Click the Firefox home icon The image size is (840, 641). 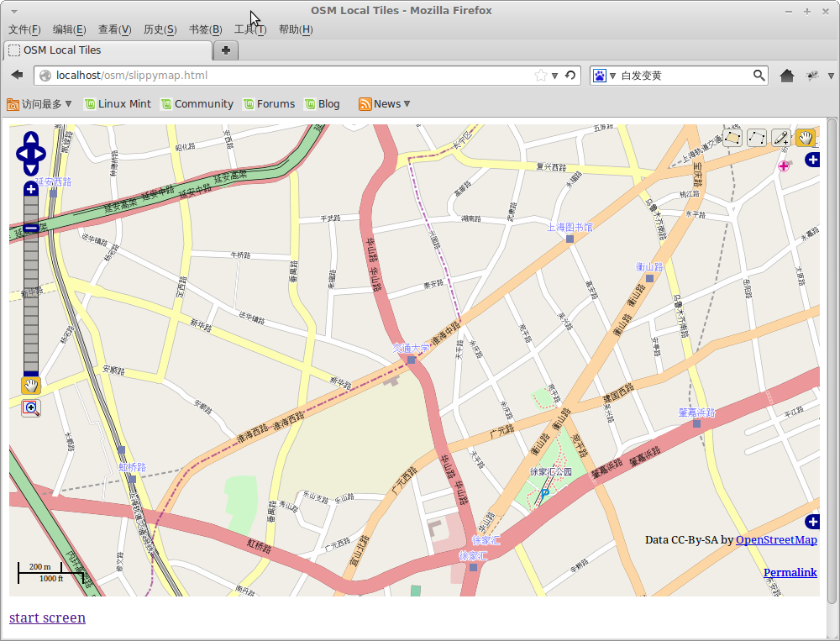click(x=786, y=75)
